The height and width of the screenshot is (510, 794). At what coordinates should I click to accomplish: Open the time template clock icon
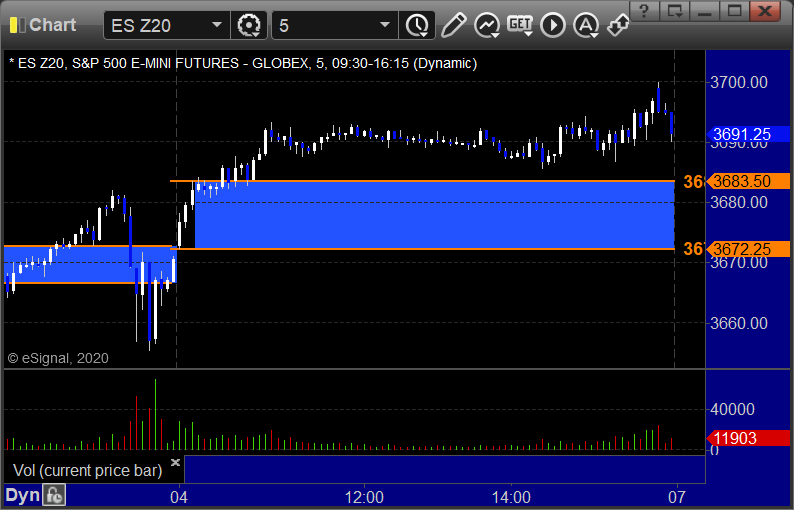417,25
